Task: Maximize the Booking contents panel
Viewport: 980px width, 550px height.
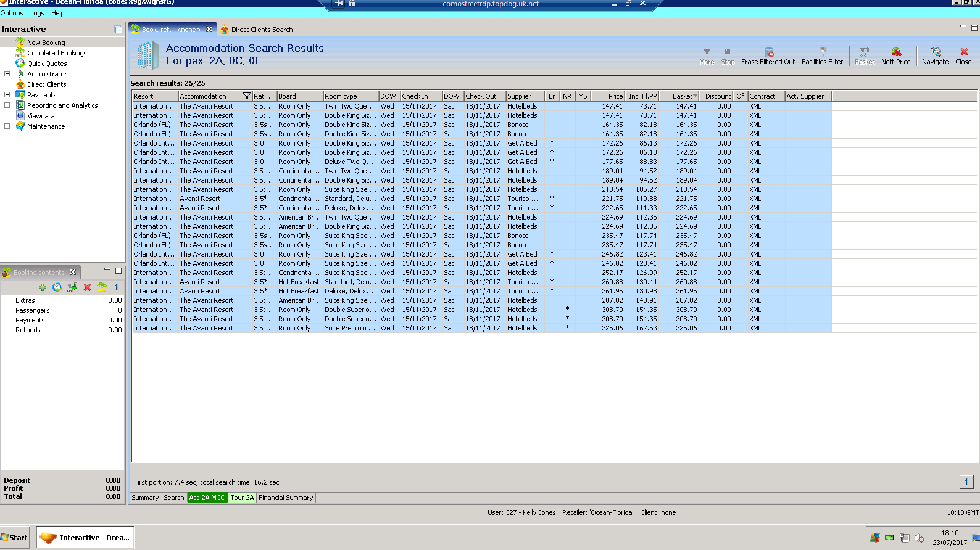Action: [118, 270]
